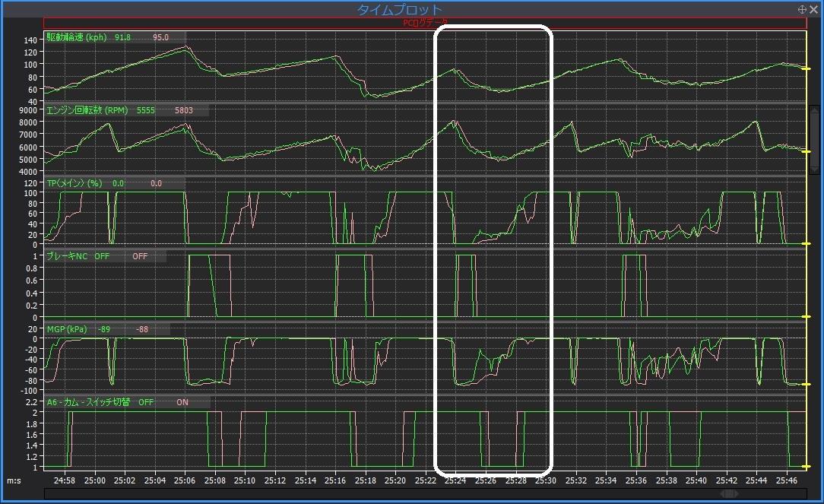The width and height of the screenshot is (824, 504).
Task: Click the 25:30 time axis label
Action: tap(546, 480)
